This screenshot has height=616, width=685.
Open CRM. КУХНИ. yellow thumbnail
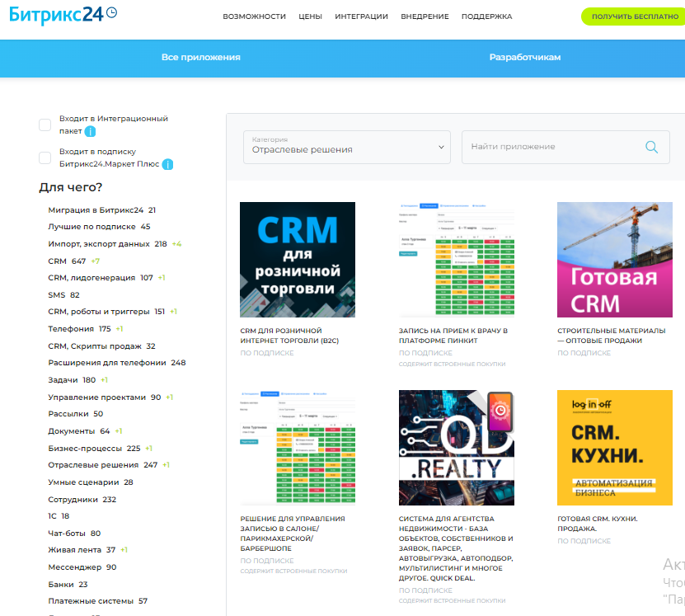click(615, 448)
